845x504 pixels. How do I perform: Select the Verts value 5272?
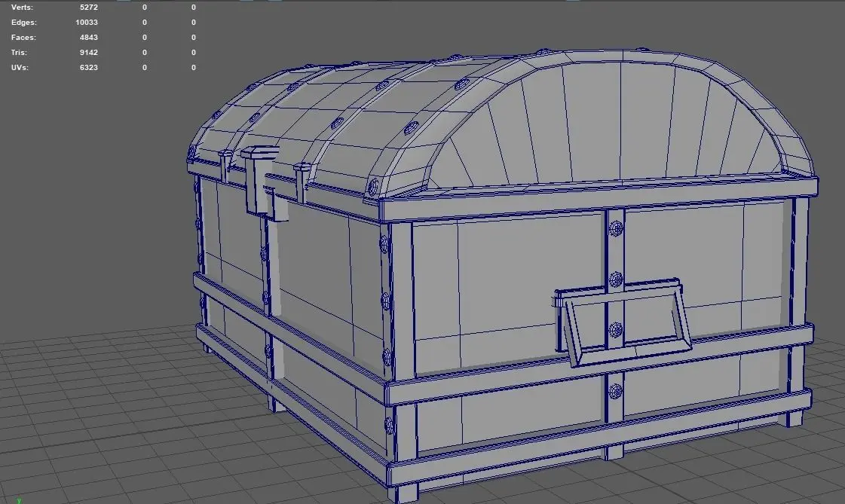(89, 8)
